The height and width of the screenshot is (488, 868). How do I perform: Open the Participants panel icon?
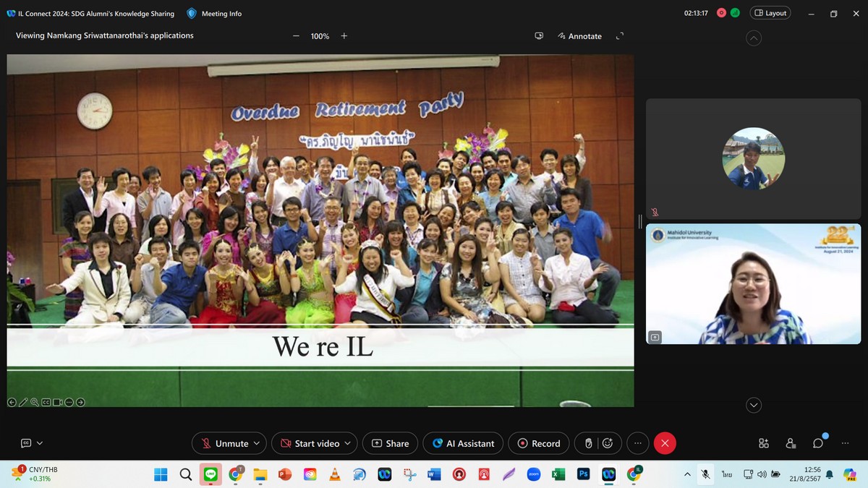tap(791, 443)
